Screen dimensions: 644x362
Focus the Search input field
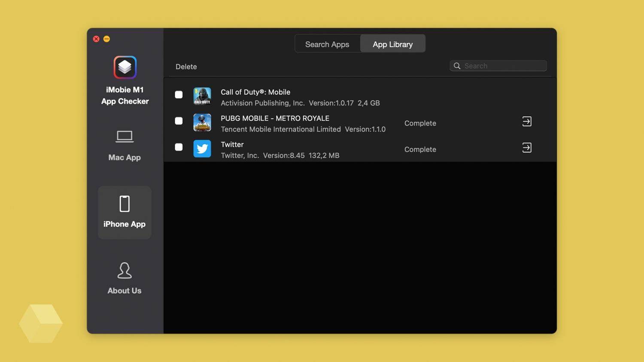pos(498,66)
